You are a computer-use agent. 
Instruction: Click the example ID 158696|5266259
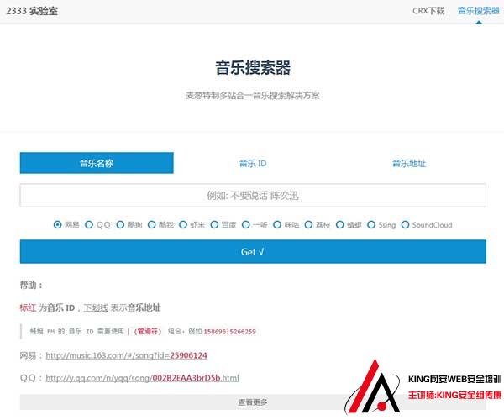point(229,331)
